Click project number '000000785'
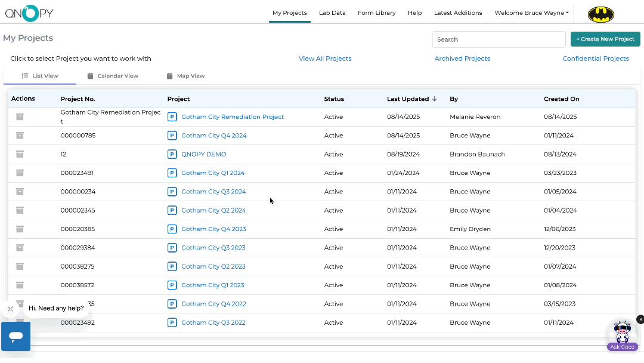 78,136
